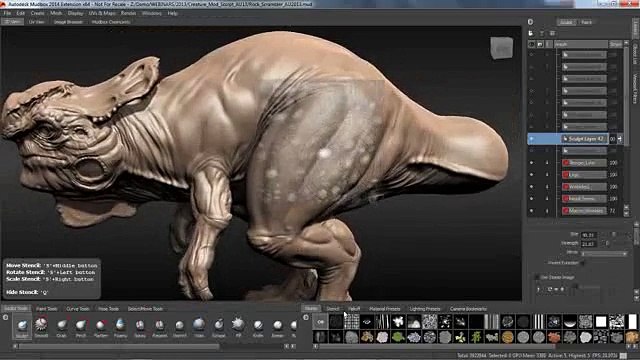Viewport: 640px width, 360px height.
Task: Select the Grab tool
Action: click(62, 327)
